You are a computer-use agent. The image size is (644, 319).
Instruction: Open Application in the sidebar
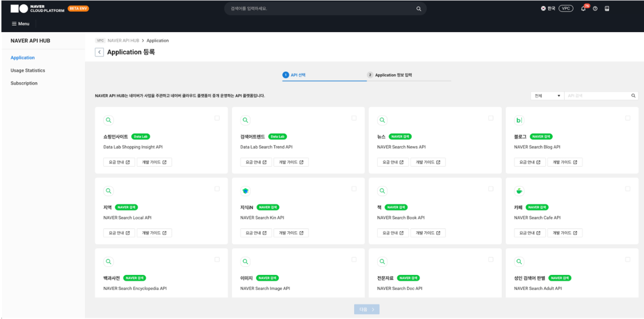pos(22,58)
